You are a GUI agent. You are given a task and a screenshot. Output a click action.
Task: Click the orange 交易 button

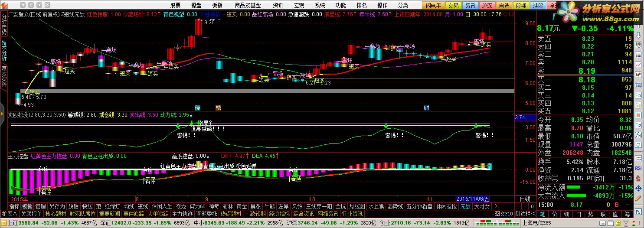click(453, 5)
